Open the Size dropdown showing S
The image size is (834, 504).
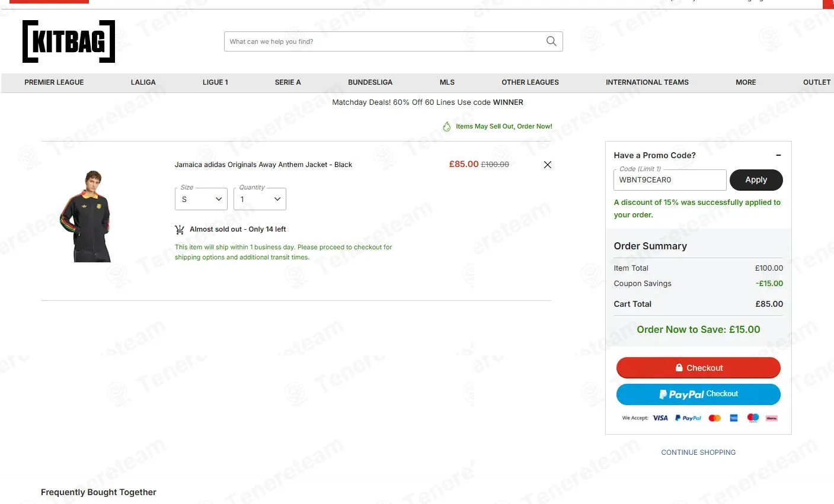tap(201, 199)
